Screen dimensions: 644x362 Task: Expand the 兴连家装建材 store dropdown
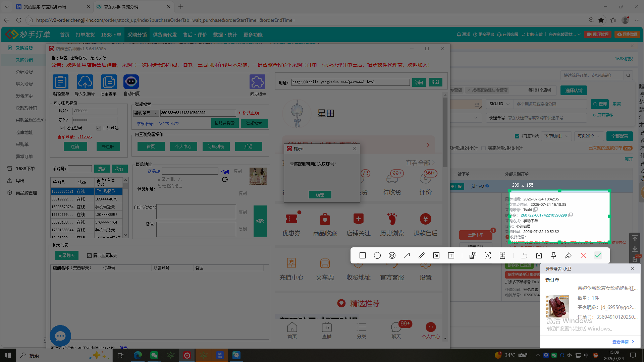[565, 35]
